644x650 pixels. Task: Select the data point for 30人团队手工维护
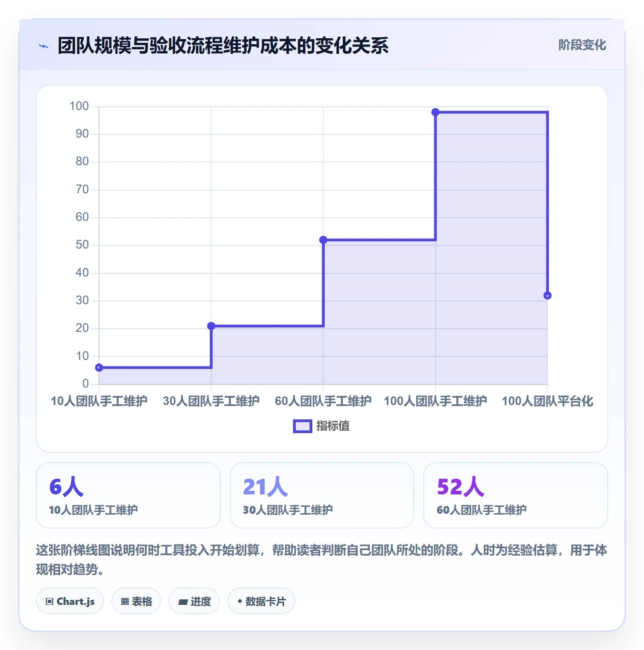[x=211, y=326]
